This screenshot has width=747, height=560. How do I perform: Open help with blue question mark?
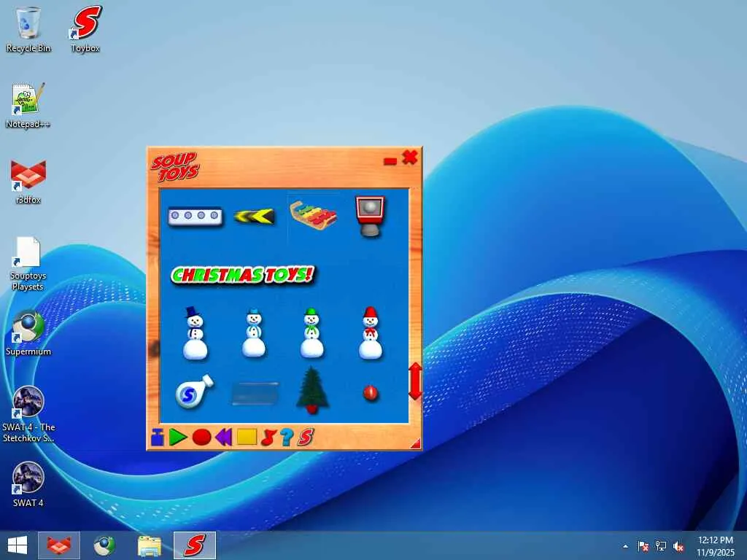click(287, 437)
